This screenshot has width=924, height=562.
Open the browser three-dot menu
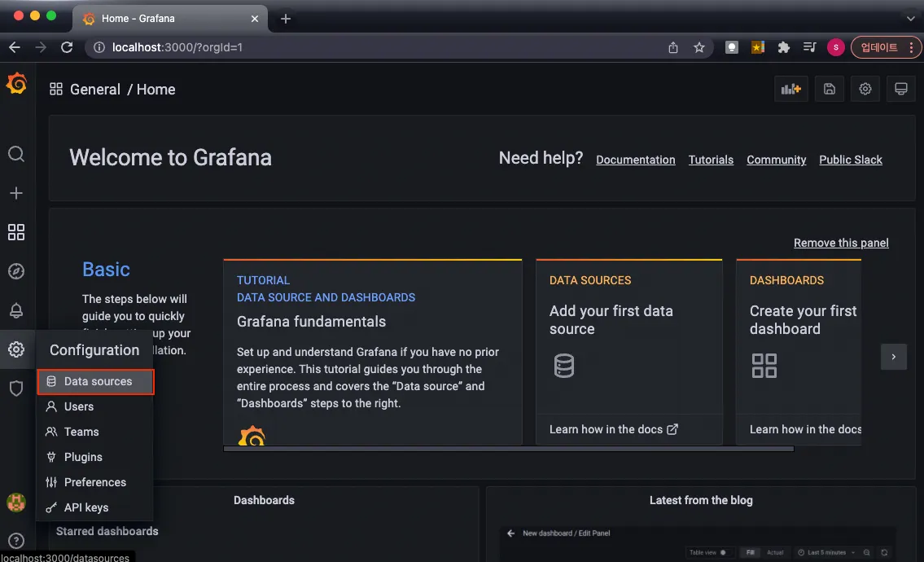point(912,47)
